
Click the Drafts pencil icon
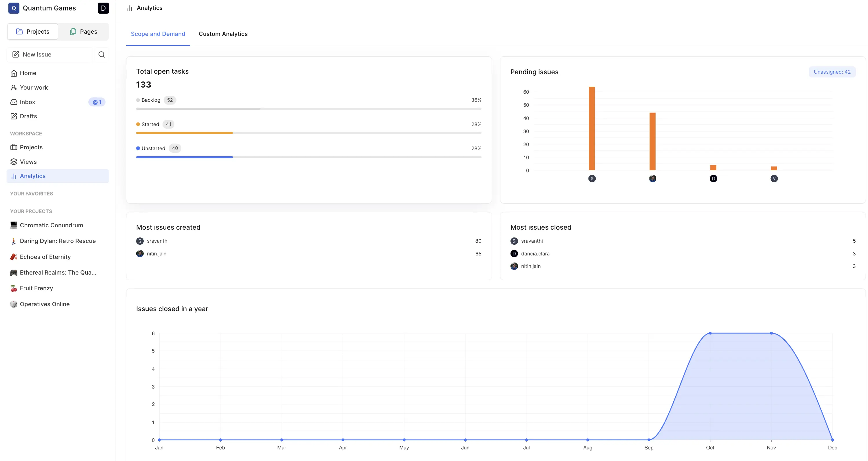14,116
